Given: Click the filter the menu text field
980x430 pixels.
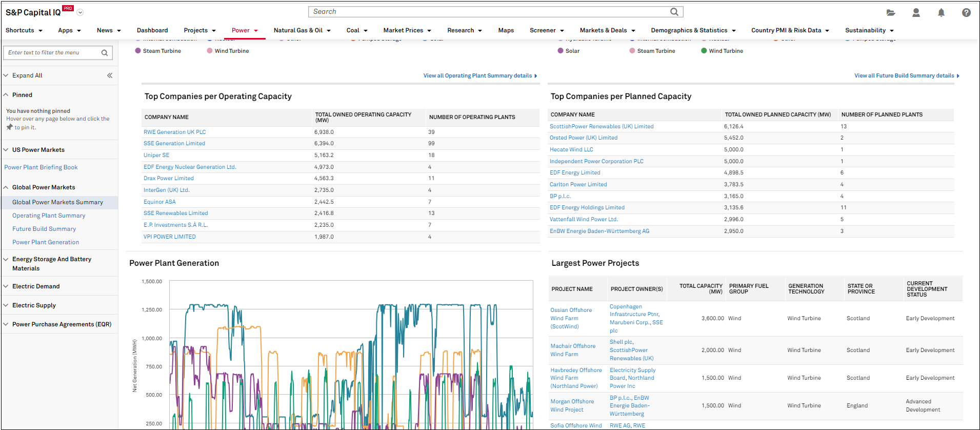Looking at the screenshot, I should (x=51, y=53).
